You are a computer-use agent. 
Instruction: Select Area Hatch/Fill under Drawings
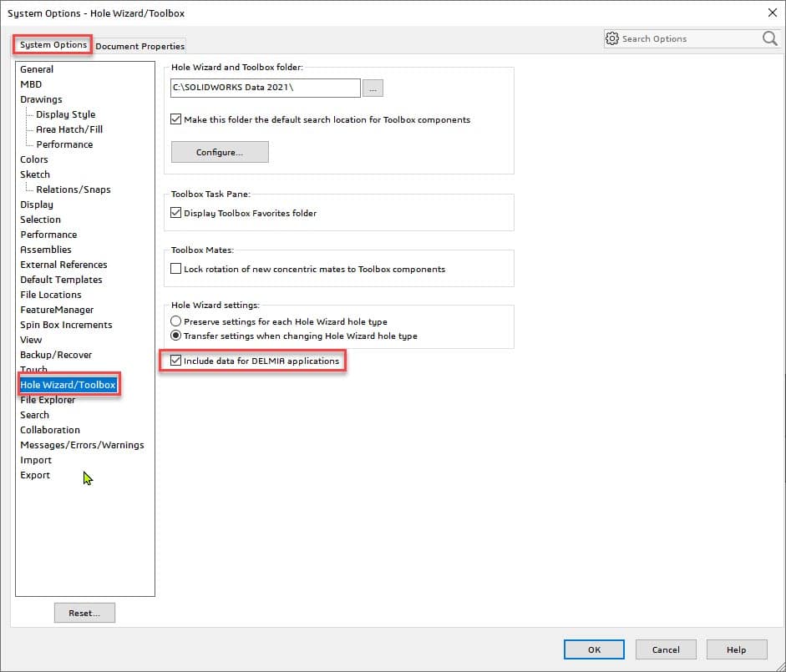[x=69, y=129]
